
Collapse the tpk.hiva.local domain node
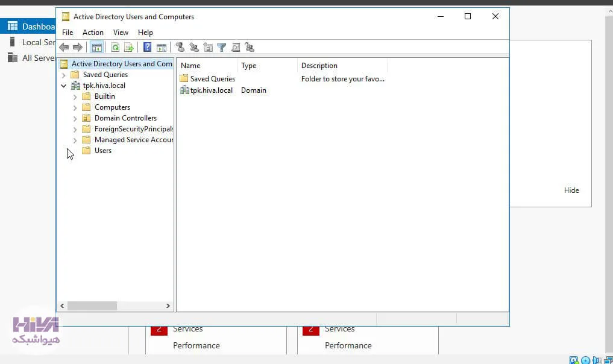[64, 86]
